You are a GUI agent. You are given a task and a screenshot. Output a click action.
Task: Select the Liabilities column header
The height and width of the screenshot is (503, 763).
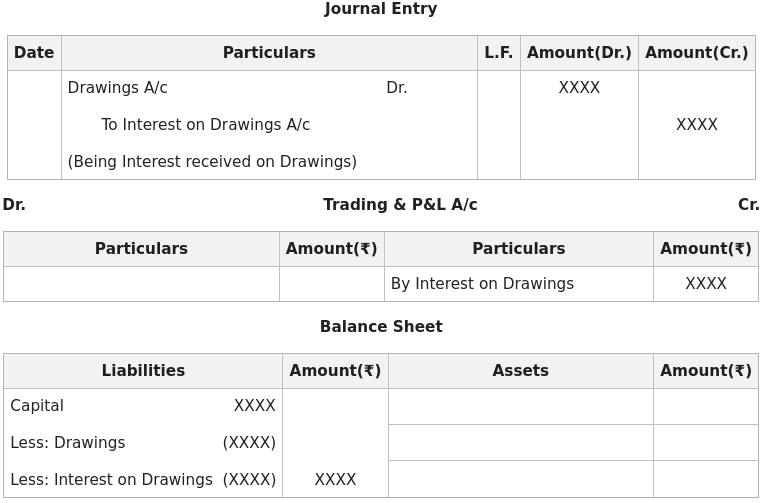tap(143, 371)
